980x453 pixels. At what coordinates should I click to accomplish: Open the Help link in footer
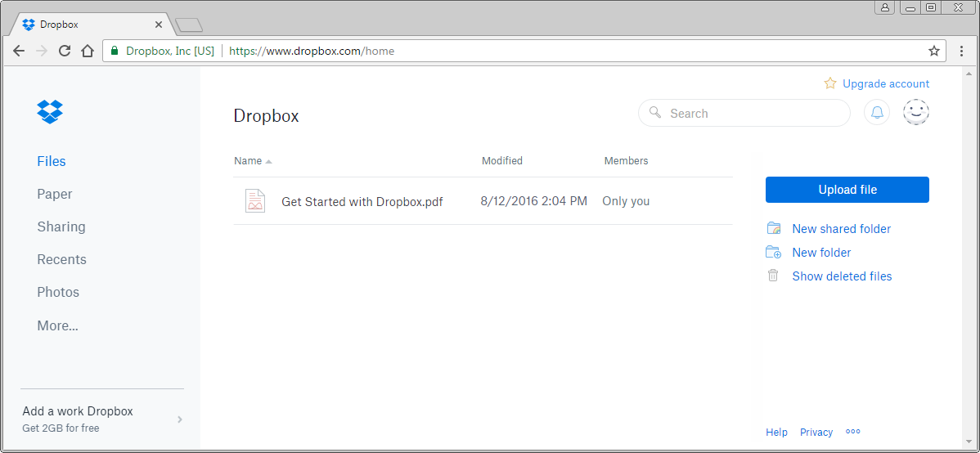pos(776,433)
